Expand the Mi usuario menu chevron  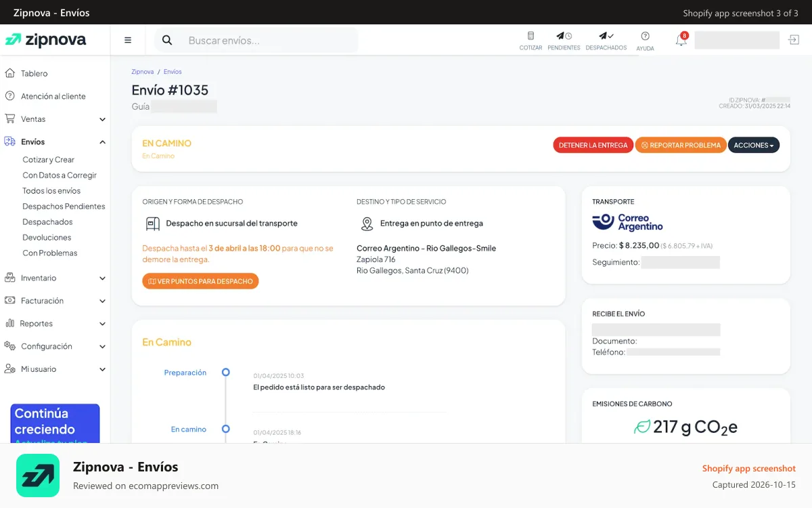pyautogui.click(x=103, y=370)
